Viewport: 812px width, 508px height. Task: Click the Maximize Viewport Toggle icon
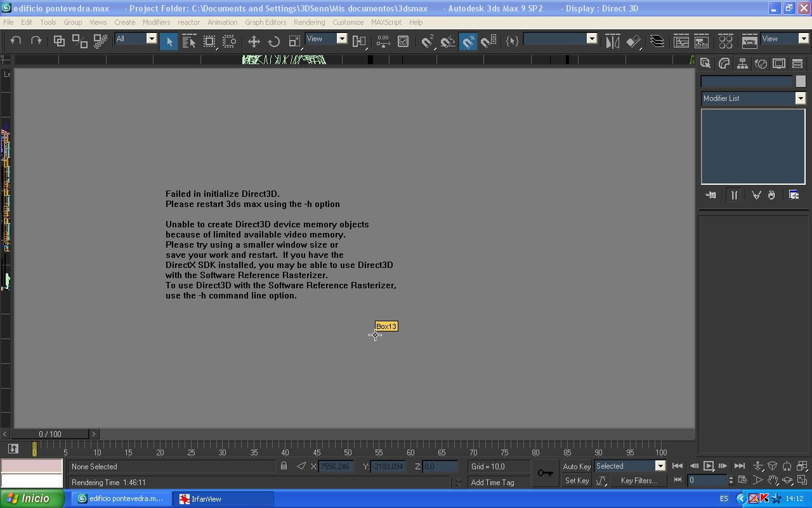pos(802,480)
